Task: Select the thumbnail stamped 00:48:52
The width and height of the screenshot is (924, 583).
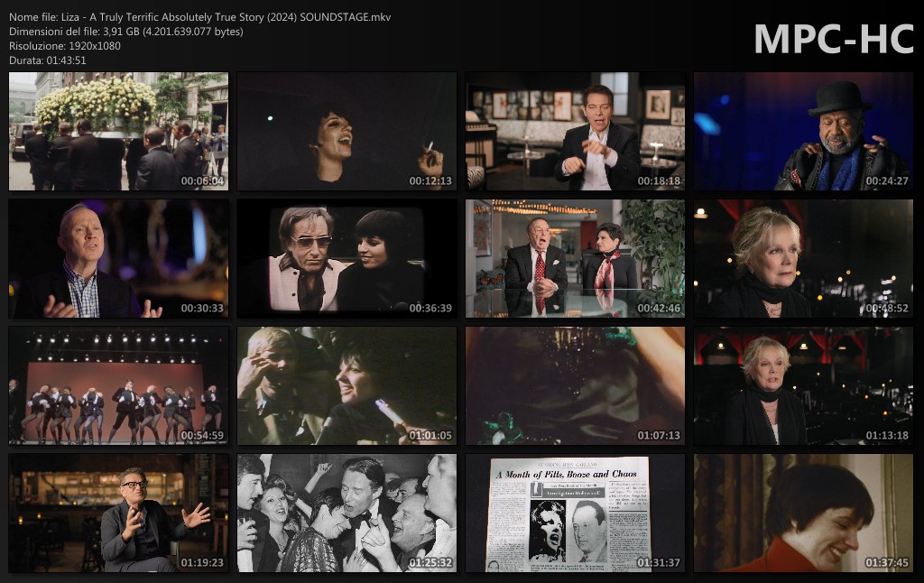Action: click(x=803, y=259)
